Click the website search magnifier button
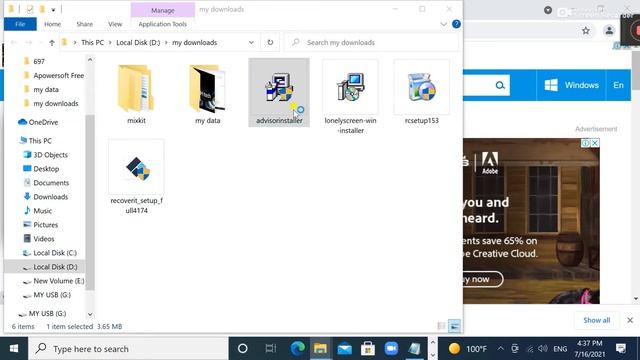Viewport: 640px width, 360px height. click(500, 85)
